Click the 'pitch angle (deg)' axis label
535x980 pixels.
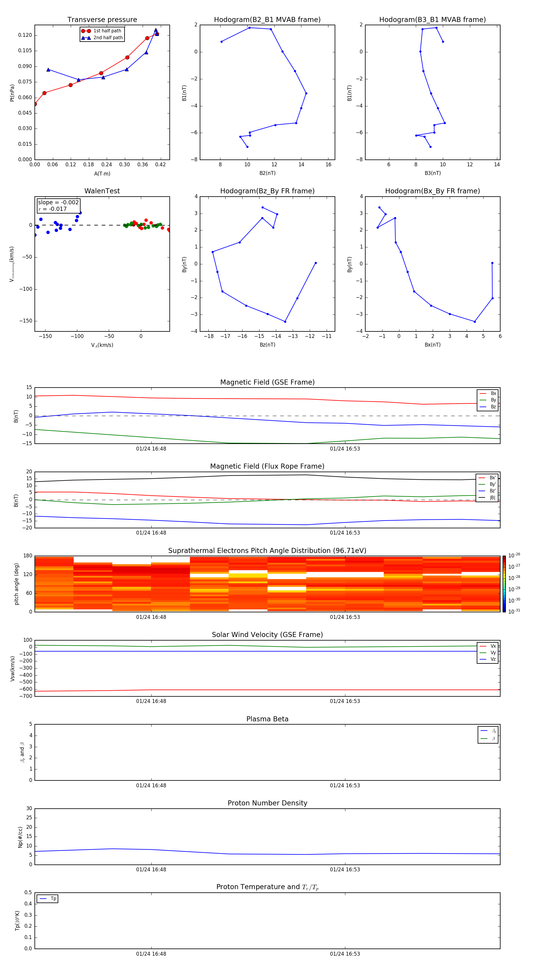[x=16, y=584]
